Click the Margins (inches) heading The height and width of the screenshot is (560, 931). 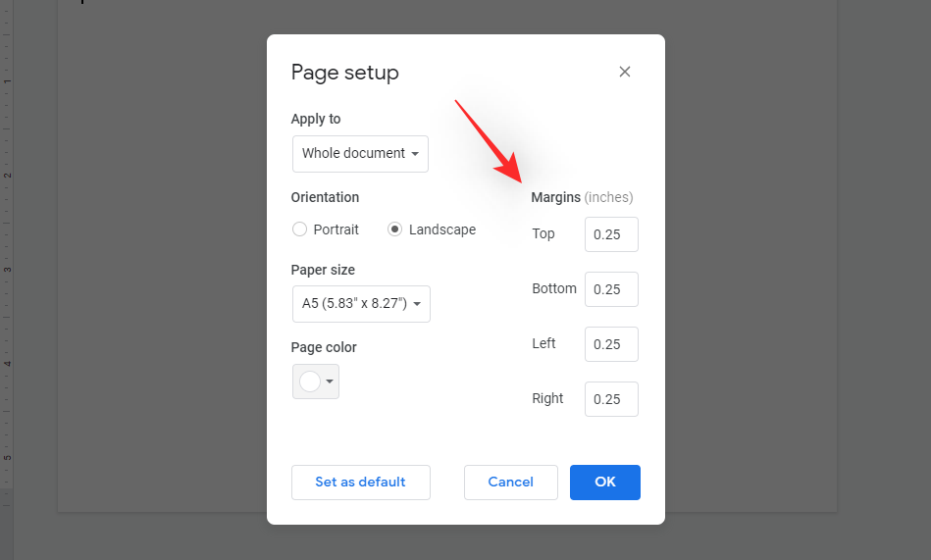tap(582, 197)
